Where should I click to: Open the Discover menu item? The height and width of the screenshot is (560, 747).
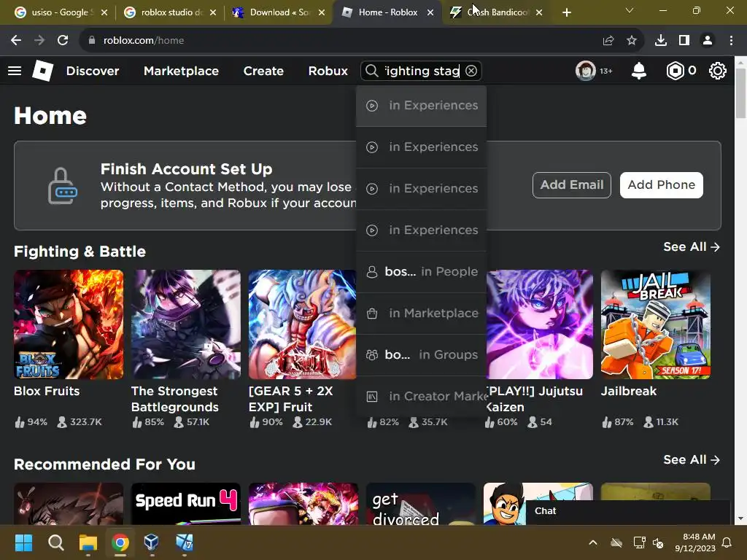[x=93, y=71]
